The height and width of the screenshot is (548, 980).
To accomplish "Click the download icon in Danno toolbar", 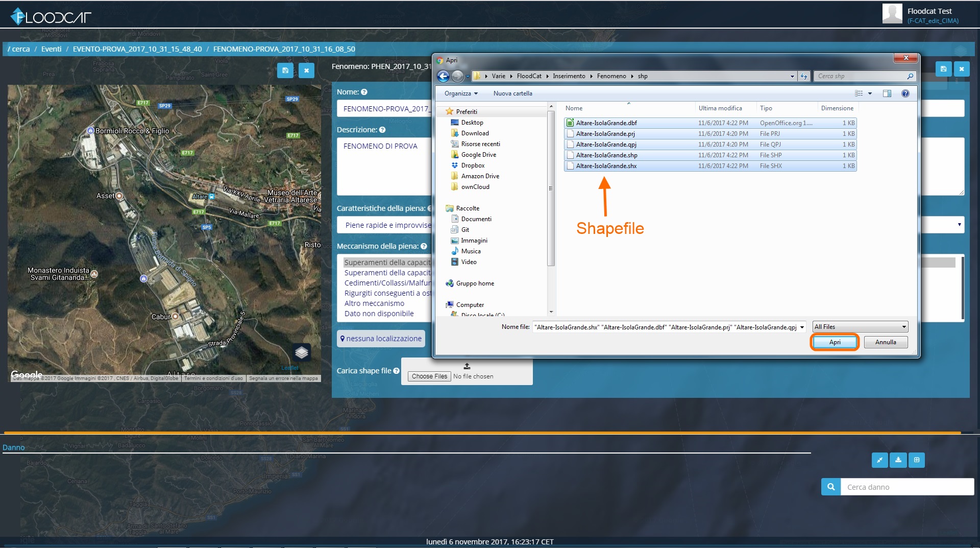I will [898, 460].
